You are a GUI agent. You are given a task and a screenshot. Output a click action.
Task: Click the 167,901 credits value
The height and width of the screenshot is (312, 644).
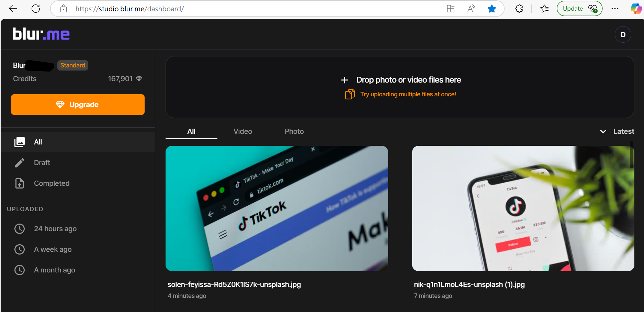click(x=120, y=79)
